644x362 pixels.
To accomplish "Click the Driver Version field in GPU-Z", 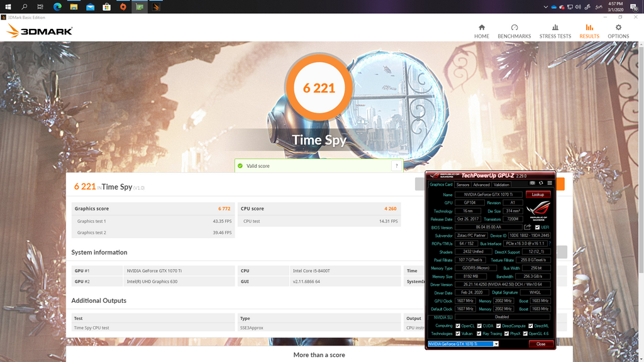I will (x=502, y=285).
